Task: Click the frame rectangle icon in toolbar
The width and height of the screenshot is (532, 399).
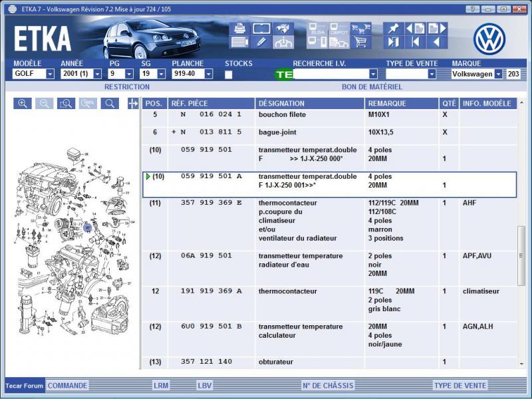Action: pos(261,29)
